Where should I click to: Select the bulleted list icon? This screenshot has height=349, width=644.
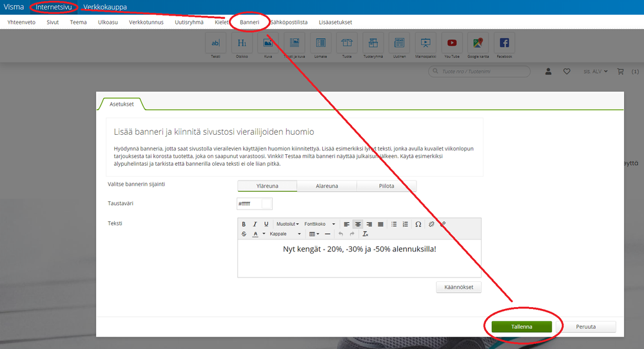394,224
